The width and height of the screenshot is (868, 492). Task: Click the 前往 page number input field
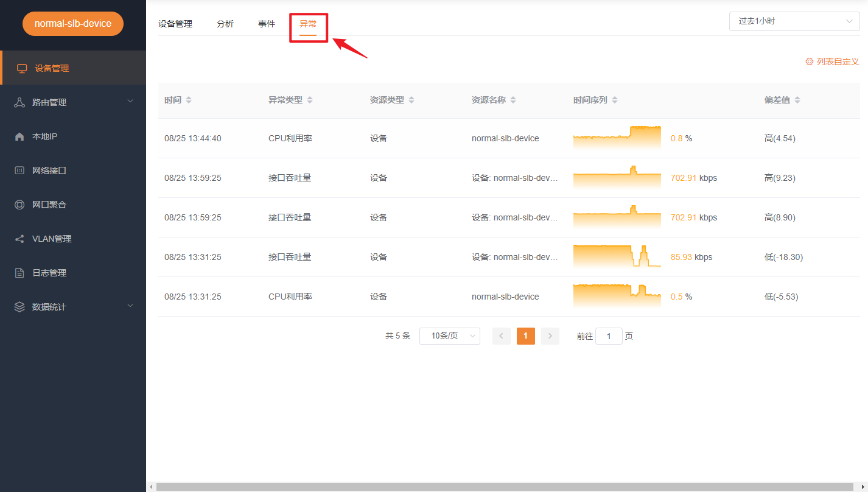click(609, 336)
